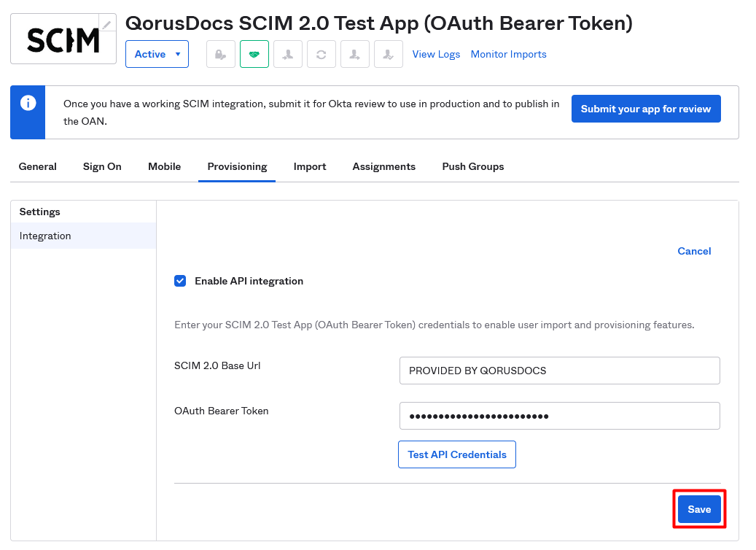The height and width of the screenshot is (550, 756).
Task: Open the Active status dropdown
Action: click(x=157, y=54)
